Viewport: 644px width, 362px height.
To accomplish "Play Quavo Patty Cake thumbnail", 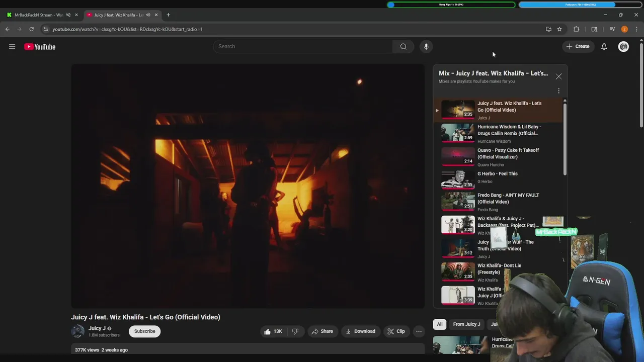I will pos(458,156).
